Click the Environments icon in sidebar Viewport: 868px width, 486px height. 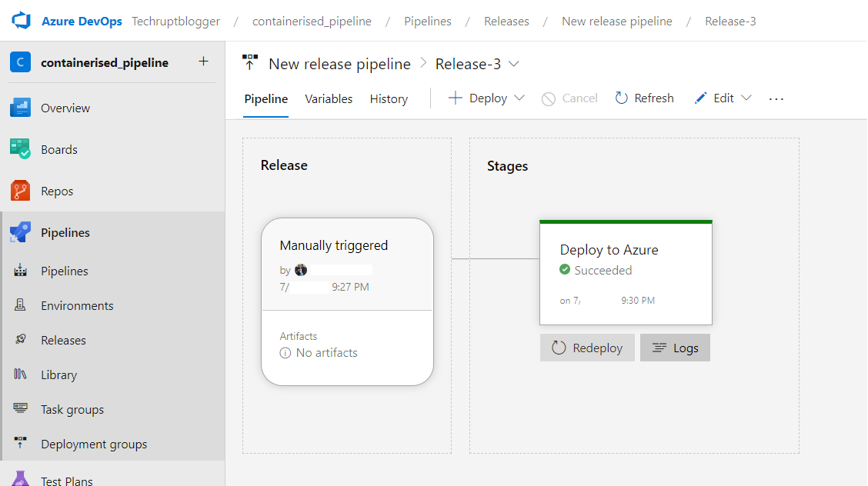(21, 305)
